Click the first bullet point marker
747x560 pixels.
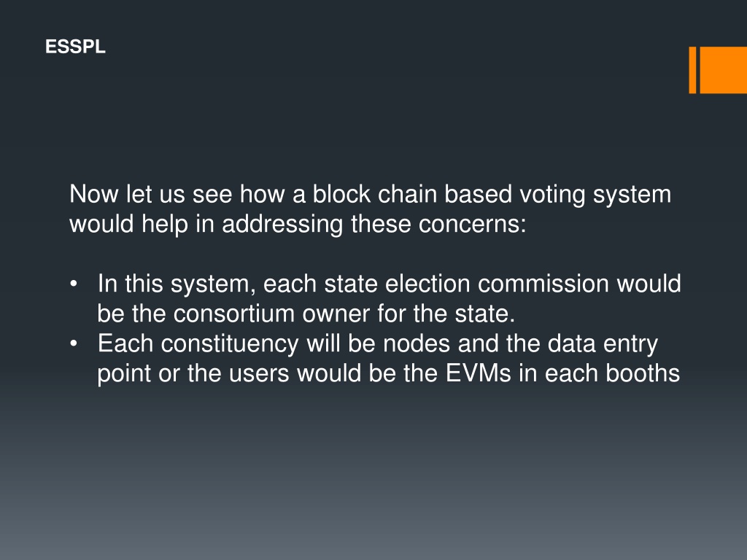point(74,284)
